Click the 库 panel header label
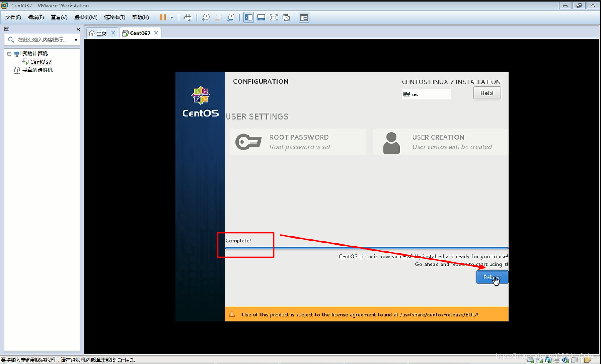 point(6,29)
